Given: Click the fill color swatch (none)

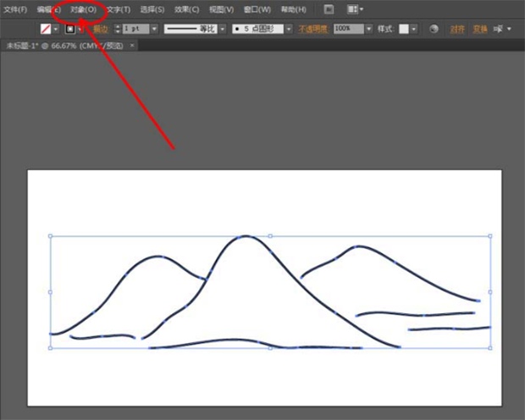Looking at the screenshot, I should tap(46, 29).
